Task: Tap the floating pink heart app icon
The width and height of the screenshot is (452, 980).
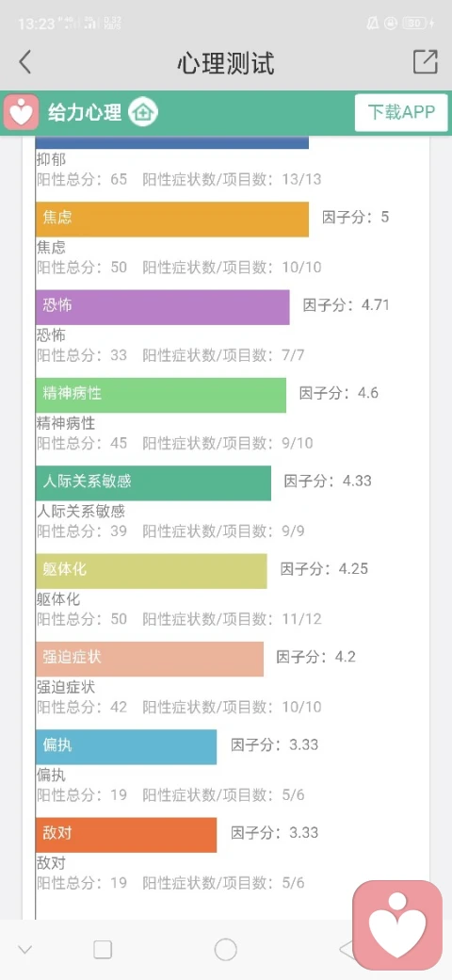Action: point(397,925)
